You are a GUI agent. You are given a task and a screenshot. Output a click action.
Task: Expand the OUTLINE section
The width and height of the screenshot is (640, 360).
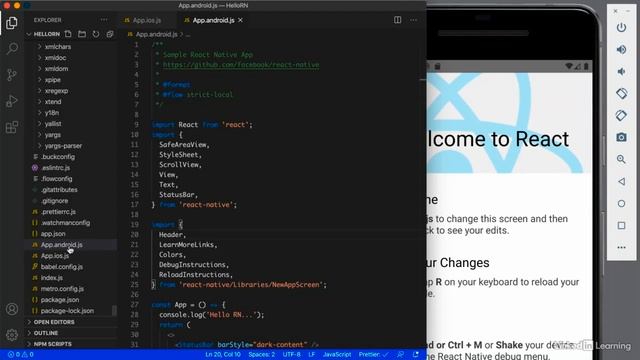pyautogui.click(x=46, y=333)
